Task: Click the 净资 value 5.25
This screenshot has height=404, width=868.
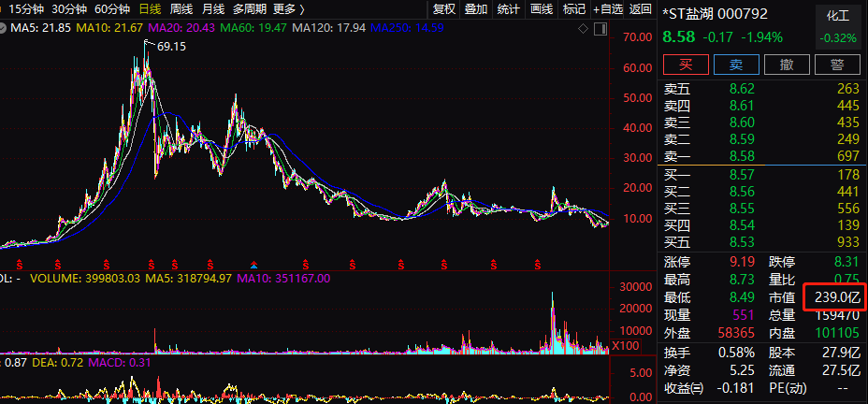Action: coord(742,370)
